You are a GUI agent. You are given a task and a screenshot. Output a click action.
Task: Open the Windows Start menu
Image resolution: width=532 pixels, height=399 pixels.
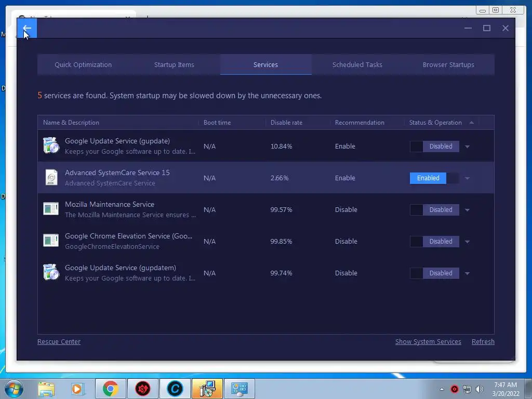[14, 389]
